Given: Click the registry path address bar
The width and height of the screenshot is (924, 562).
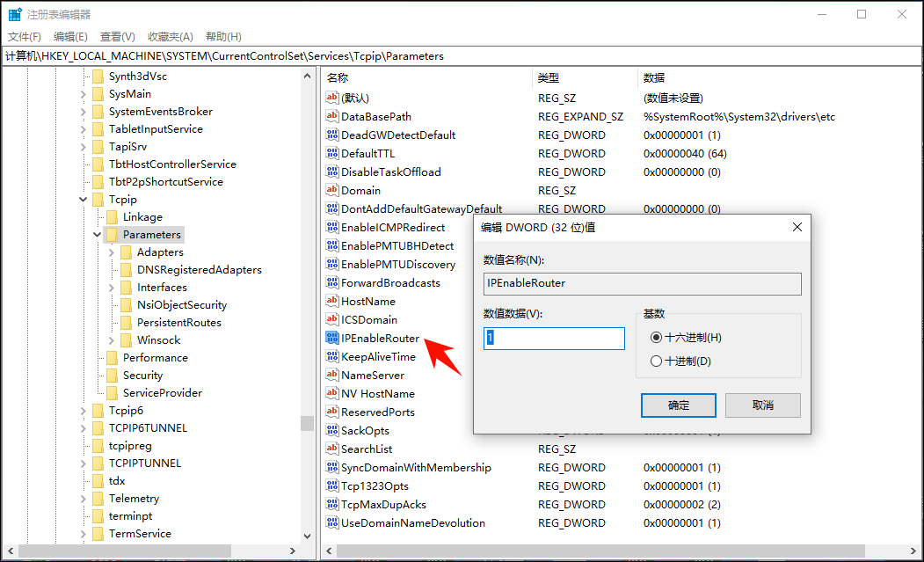Looking at the screenshot, I should 462,56.
